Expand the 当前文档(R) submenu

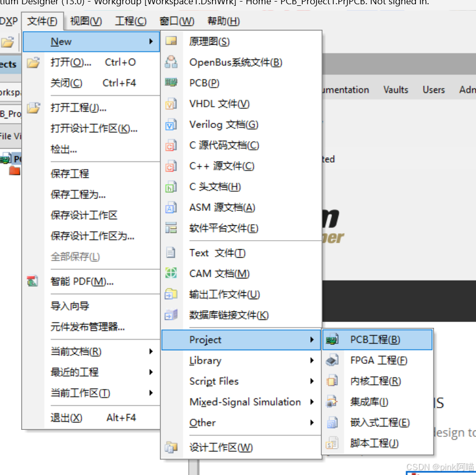[151, 351]
